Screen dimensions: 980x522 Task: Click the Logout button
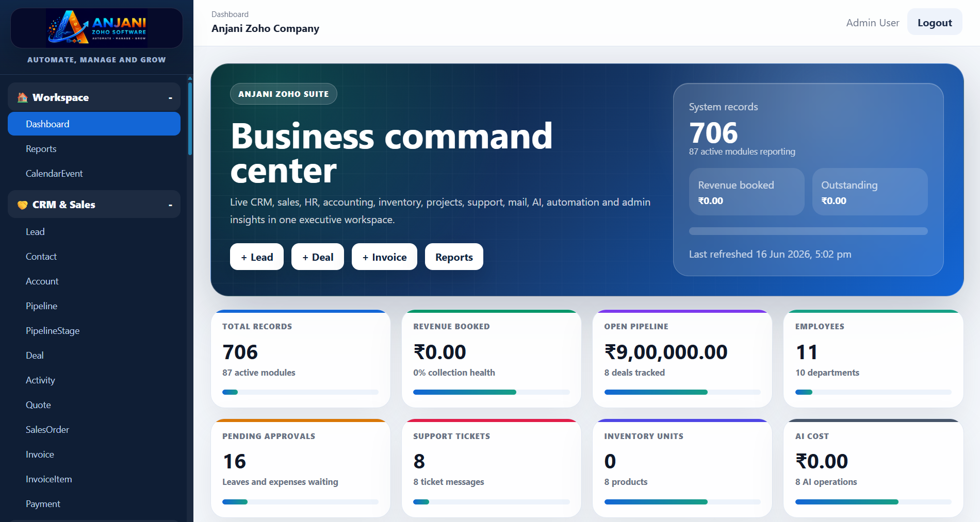935,22
